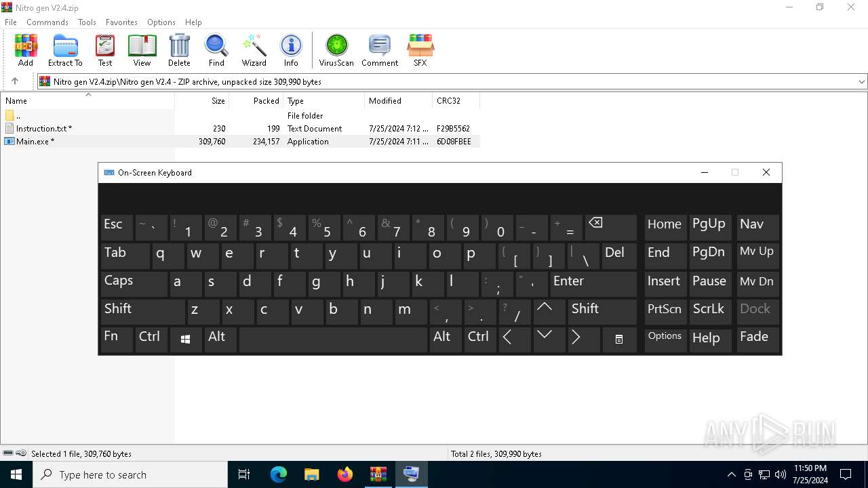Toggle the left Shift key
Image resolution: width=868 pixels, height=488 pixels.
pyautogui.click(x=142, y=311)
